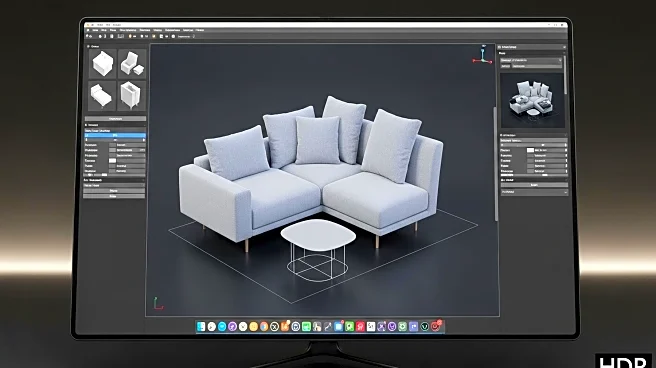Image resolution: width=656 pixels, height=368 pixels.
Task: Select the round coffee table in viewport
Action: click(318, 250)
